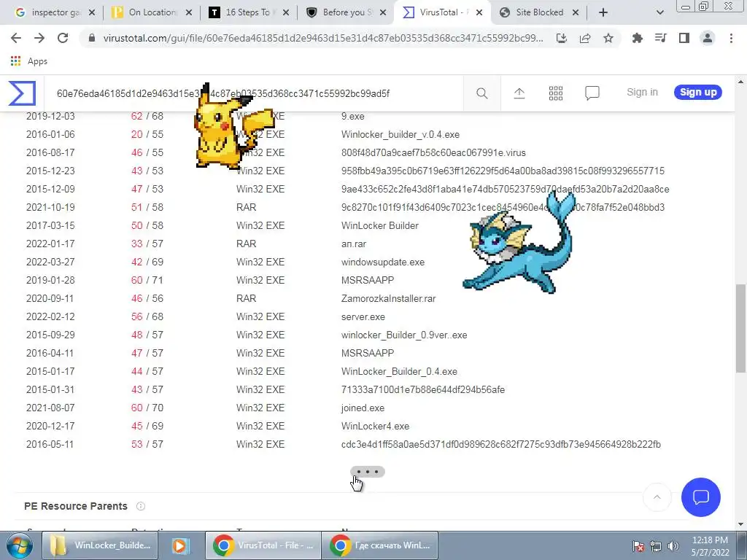The image size is (747, 560).
Task: Click the PE Resource Parents heading
Action: [76, 506]
